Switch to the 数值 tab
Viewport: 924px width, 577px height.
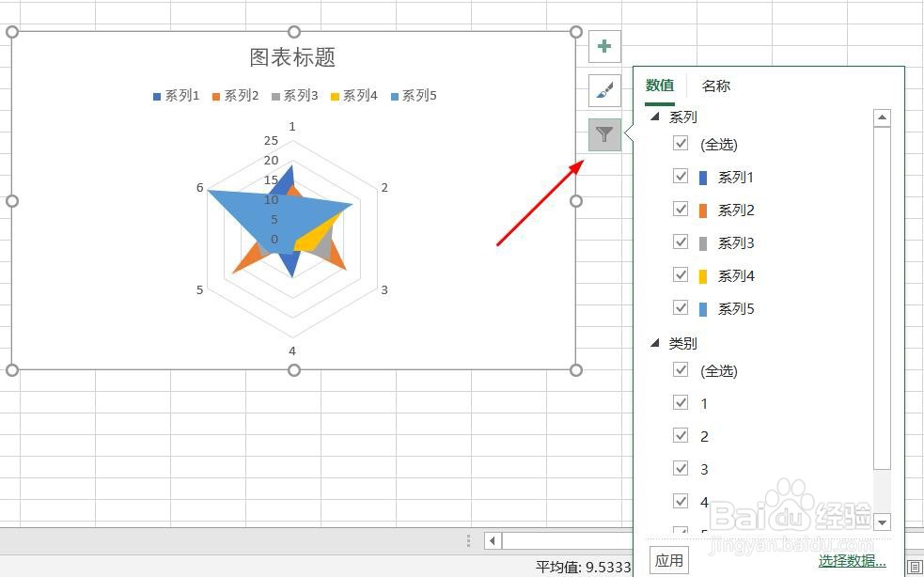[x=660, y=86]
